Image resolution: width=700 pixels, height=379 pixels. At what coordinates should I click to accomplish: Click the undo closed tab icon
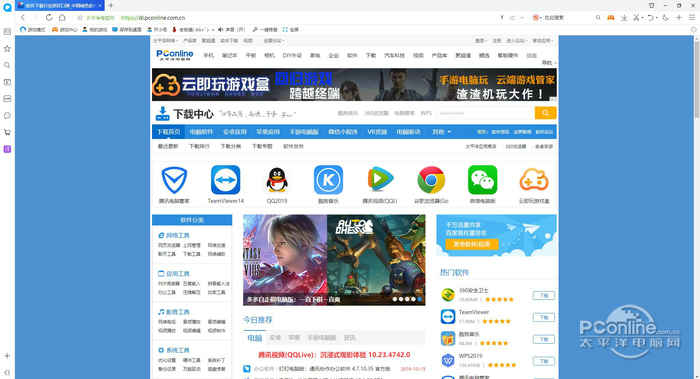coord(651,17)
